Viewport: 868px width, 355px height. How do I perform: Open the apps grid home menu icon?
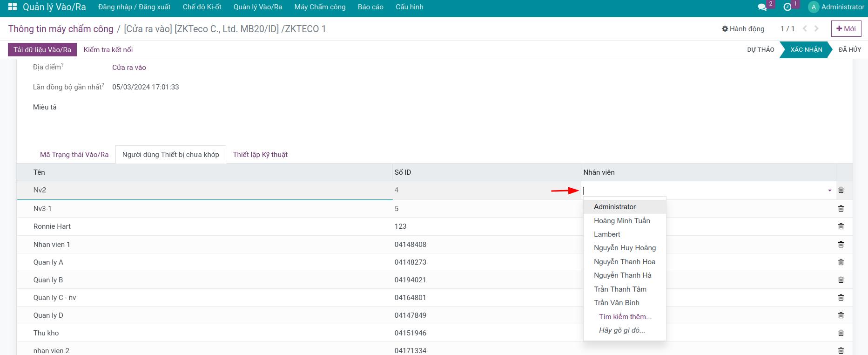(x=13, y=7)
